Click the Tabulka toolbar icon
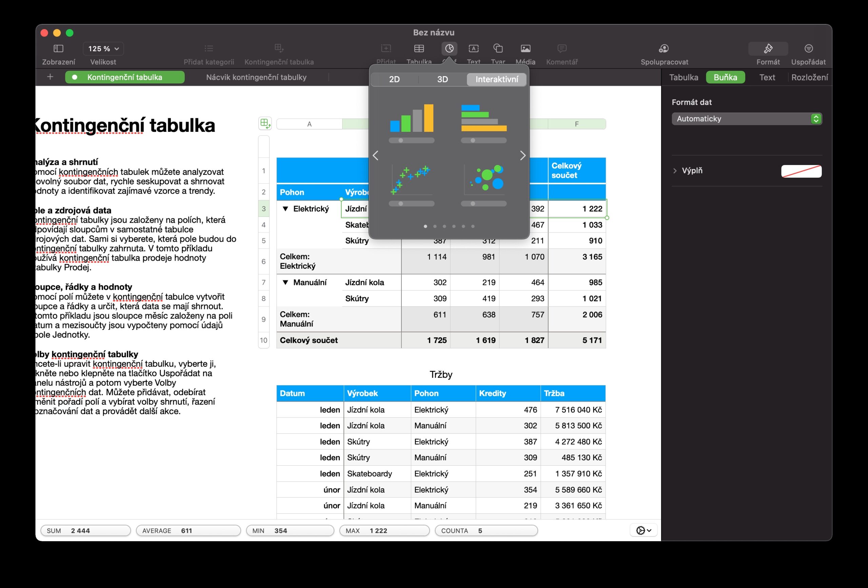 (x=419, y=48)
